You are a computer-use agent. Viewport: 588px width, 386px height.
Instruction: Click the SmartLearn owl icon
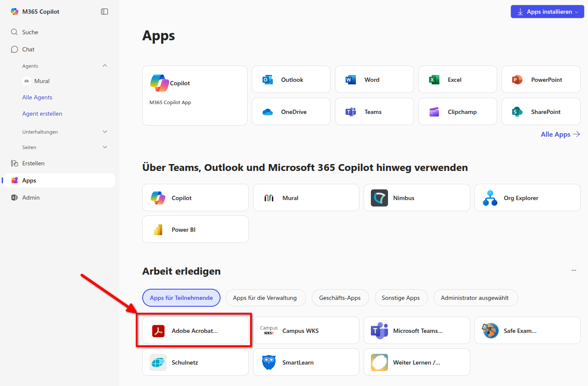point(269,362)
